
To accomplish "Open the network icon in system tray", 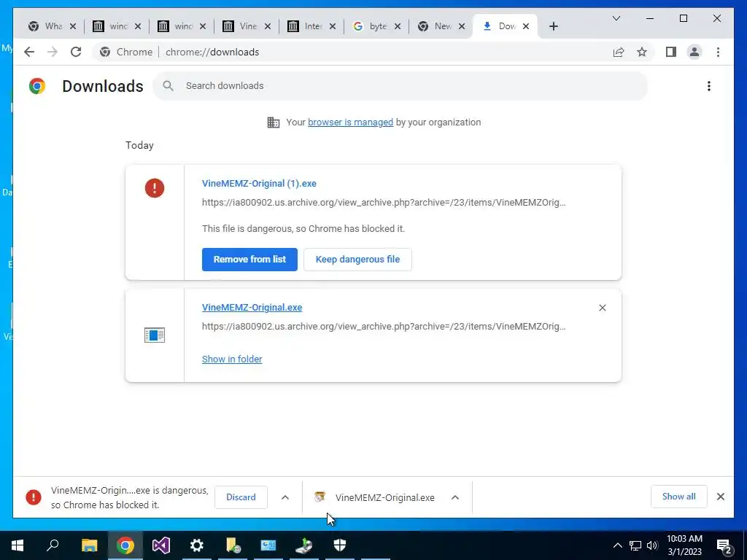I will click(635, 545).
